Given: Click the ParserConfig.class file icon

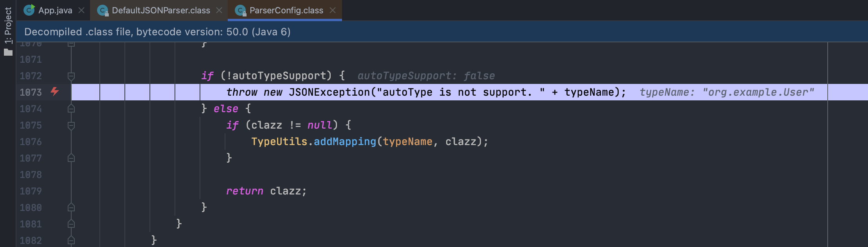Looking at the screenshot, I should 240,11.
